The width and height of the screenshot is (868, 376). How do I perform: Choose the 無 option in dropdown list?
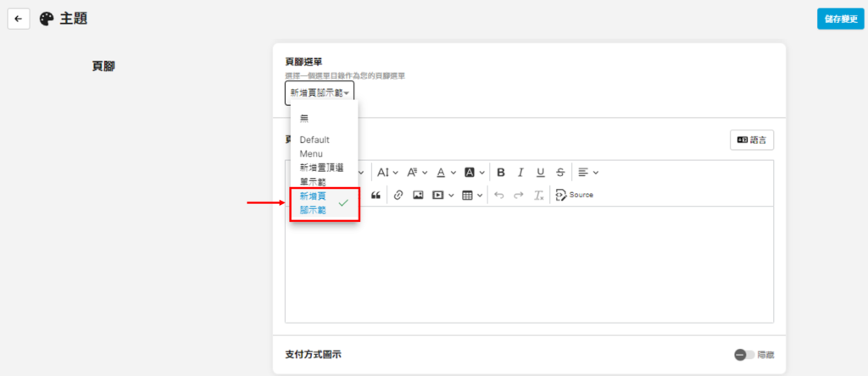click(305, 118)
